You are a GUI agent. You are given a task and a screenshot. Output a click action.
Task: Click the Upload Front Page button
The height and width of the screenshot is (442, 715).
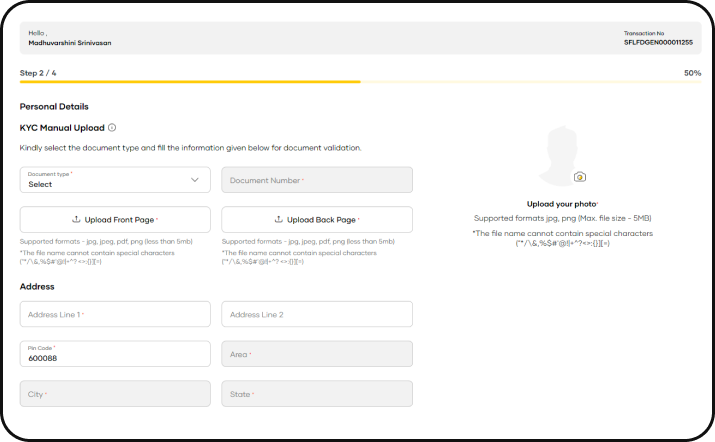[115, 219]
